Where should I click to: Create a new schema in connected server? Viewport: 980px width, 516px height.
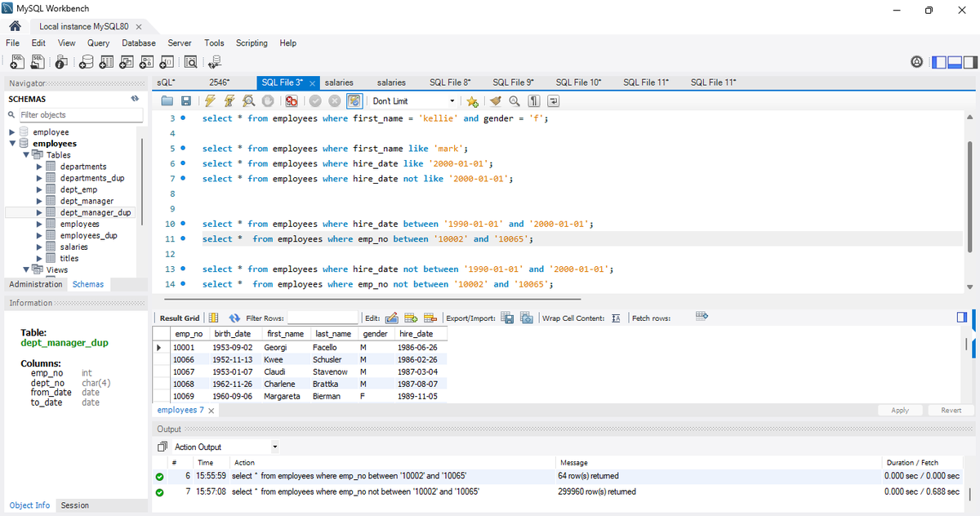coord(87,61)
